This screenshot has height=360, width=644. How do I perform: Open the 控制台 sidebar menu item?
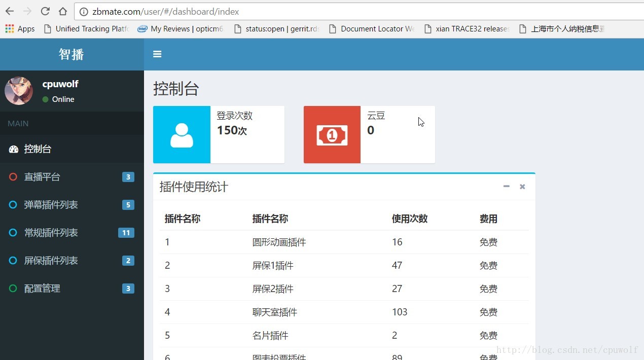click(x=72, y=149)
